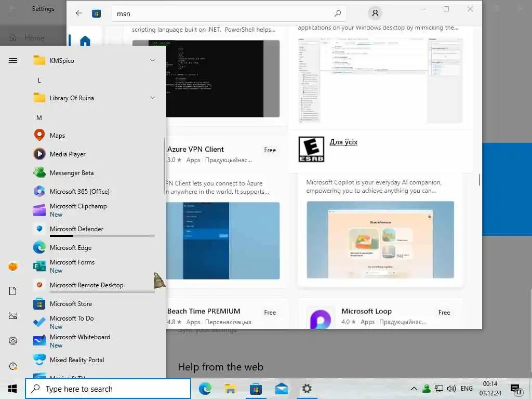Jump to letter M in app list
Image resolution: width=532 pixels, height=399 pixels.
(x=39, y=118)
